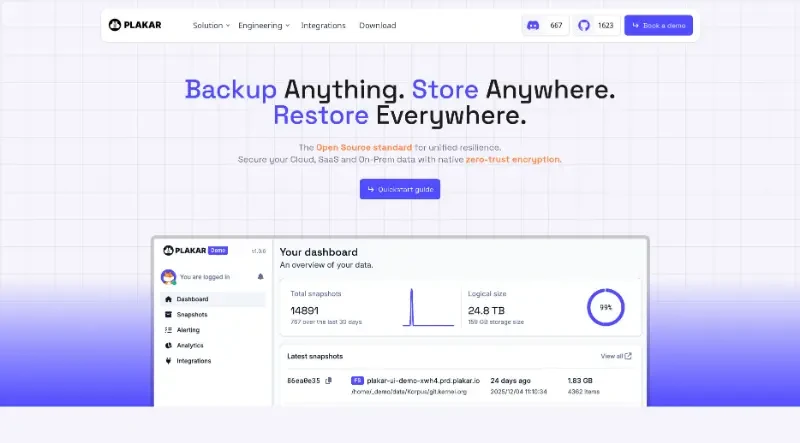Open the GitHub repository icon link
This screenshot has width=800, height=443.
click(x=585, y=25)
